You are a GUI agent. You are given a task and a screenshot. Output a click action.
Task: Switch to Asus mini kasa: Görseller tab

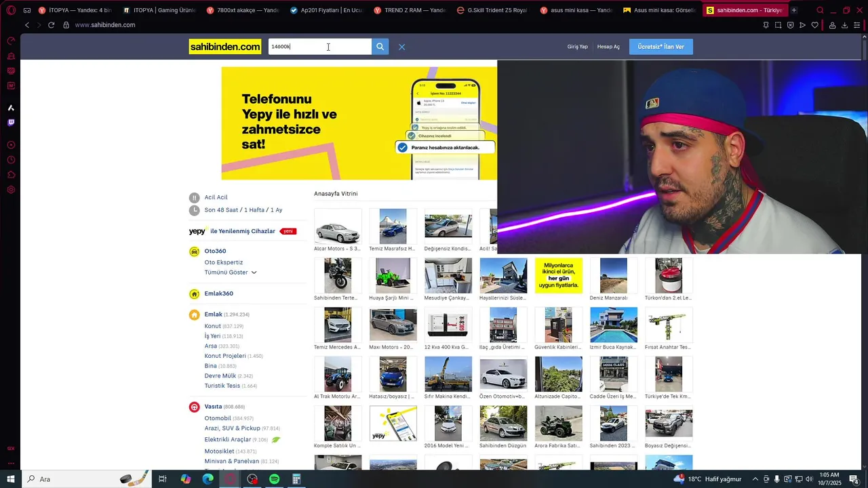point(659,10)
